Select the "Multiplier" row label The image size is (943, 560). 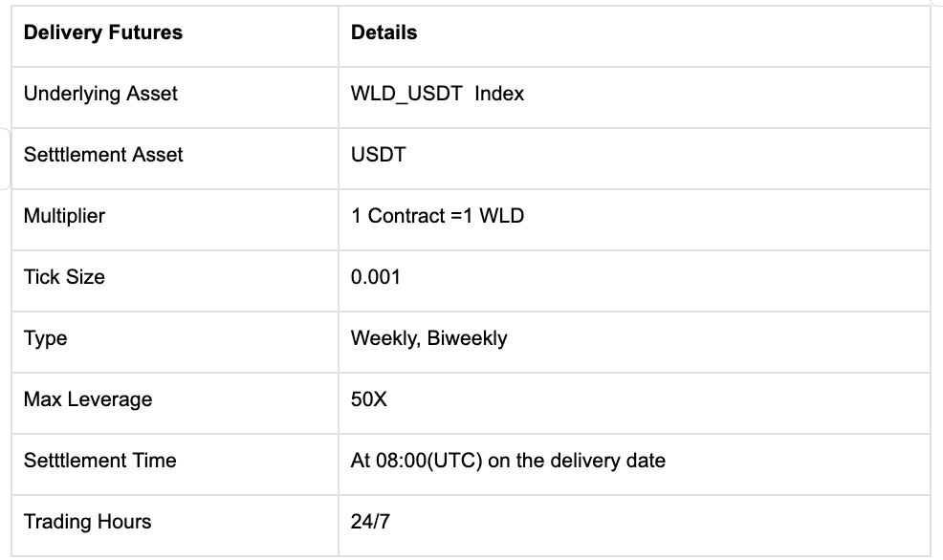(x=64, y=216)
